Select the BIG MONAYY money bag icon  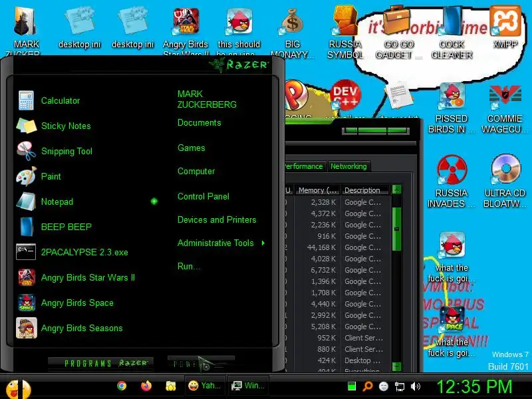pos(292,33)
